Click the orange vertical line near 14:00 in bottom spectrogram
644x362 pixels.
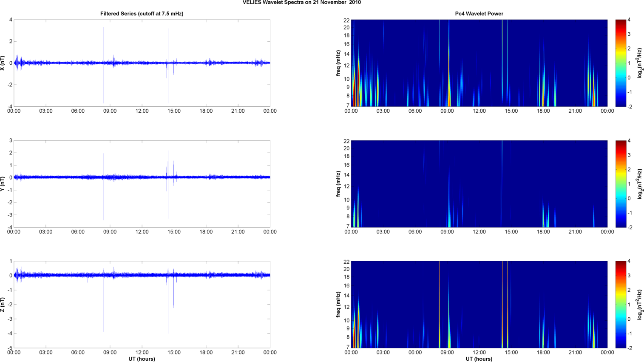(x=502, y=305)
